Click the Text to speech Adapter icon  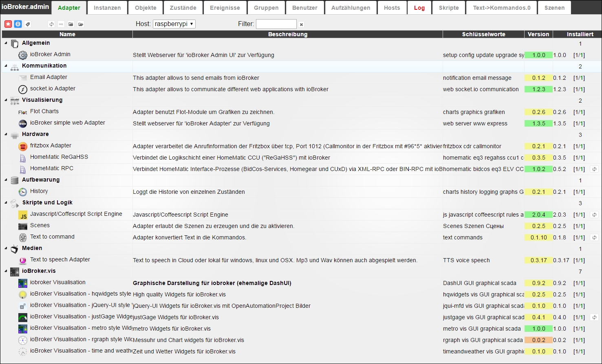23,260
